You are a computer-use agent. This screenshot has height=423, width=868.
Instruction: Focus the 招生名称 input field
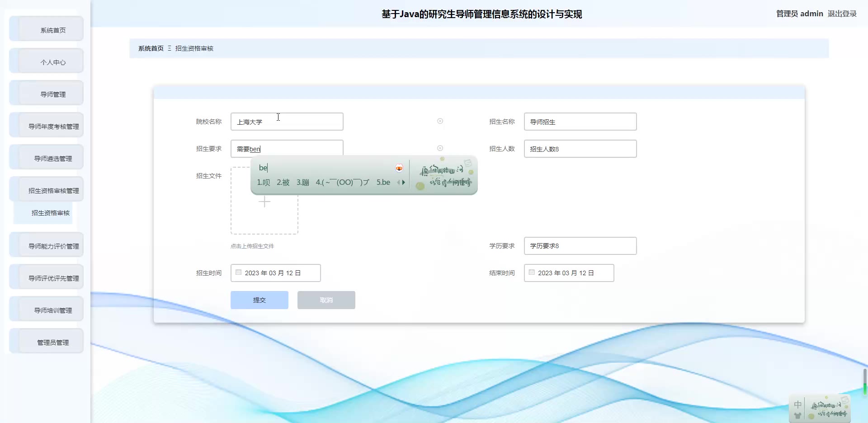pos(580,122)
